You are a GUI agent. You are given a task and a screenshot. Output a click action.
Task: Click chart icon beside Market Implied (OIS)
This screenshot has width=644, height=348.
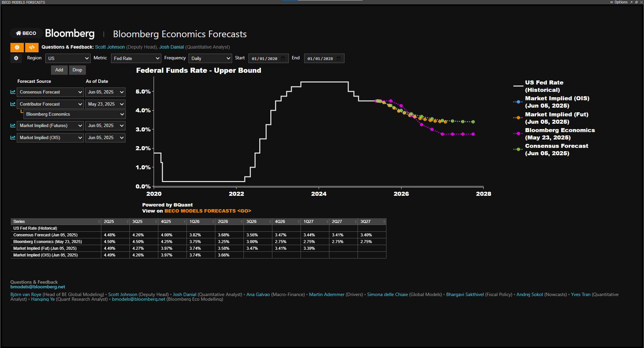click(13, 137)
